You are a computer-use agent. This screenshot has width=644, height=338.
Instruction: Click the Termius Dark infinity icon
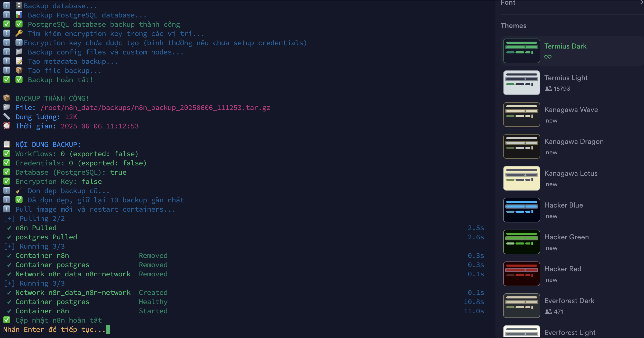tap(548, 57)
